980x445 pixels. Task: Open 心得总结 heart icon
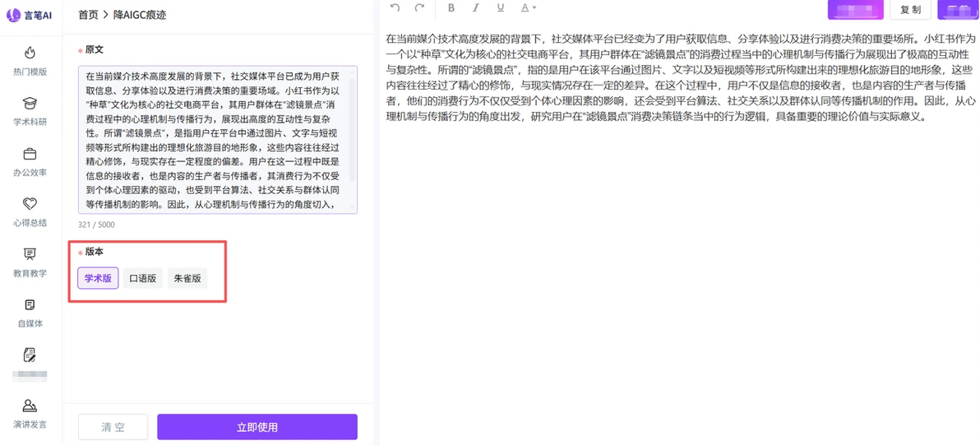coord(30,204)
